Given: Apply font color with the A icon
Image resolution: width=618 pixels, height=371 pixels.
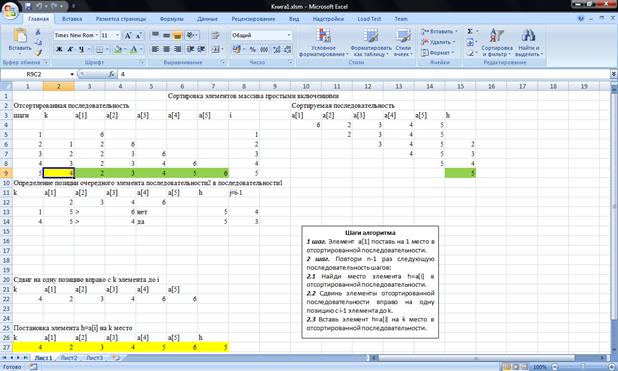Looking at the screenshot, I should point(134,49).
